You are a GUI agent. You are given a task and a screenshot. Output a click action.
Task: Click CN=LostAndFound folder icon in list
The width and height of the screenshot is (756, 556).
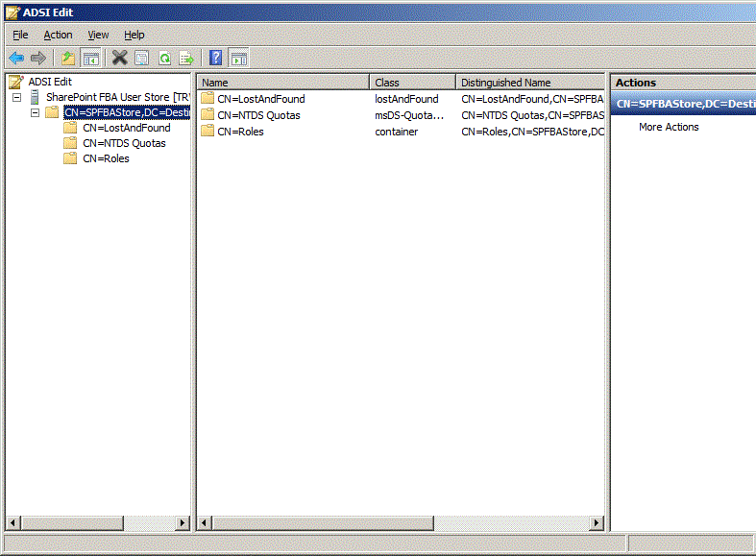pos(207,98)
